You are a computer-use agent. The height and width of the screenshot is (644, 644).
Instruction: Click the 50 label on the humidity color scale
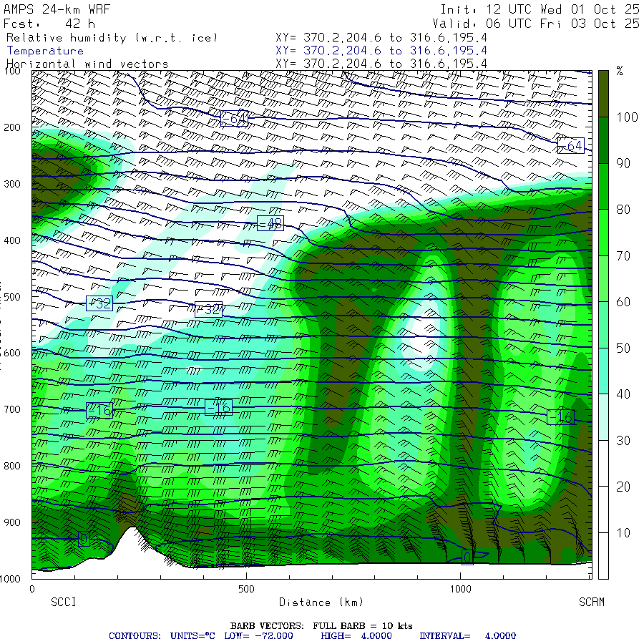(x=623, y=348)
